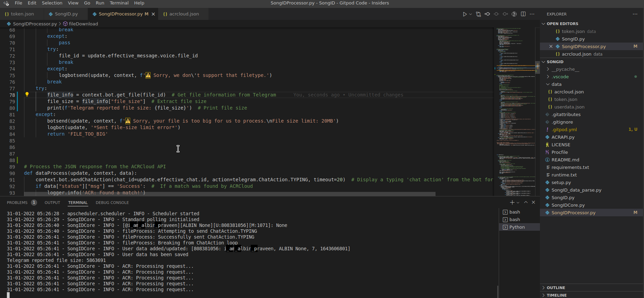
Task: Open the Selection menu
Action: [x=52, y=3]
